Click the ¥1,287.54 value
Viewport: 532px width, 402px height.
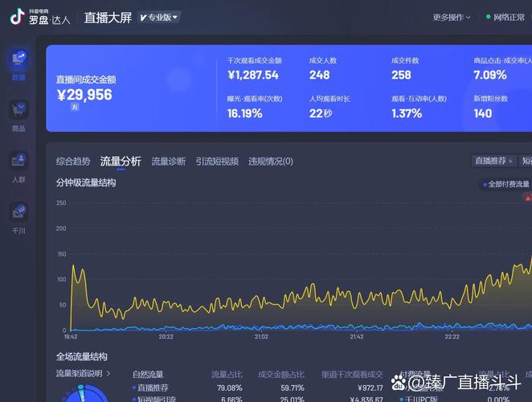click(x=253, y=75)
